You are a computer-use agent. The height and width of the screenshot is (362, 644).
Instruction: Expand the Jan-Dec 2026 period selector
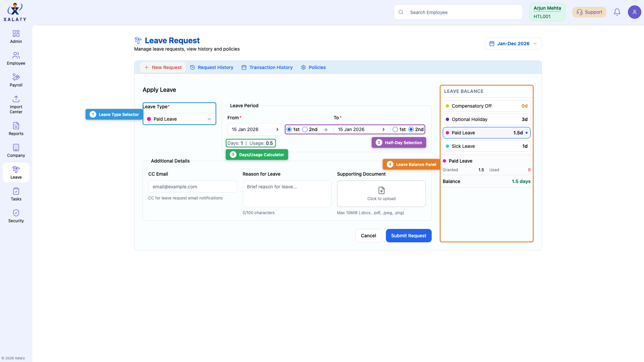(x=513, y=44)
